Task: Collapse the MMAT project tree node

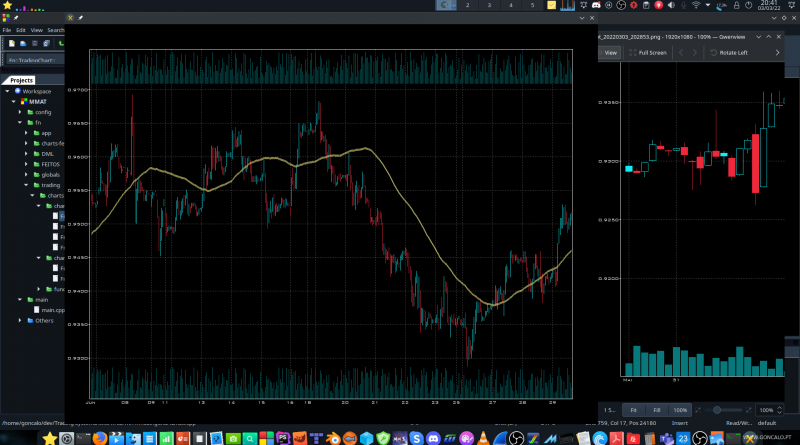Action: (14, 101)
